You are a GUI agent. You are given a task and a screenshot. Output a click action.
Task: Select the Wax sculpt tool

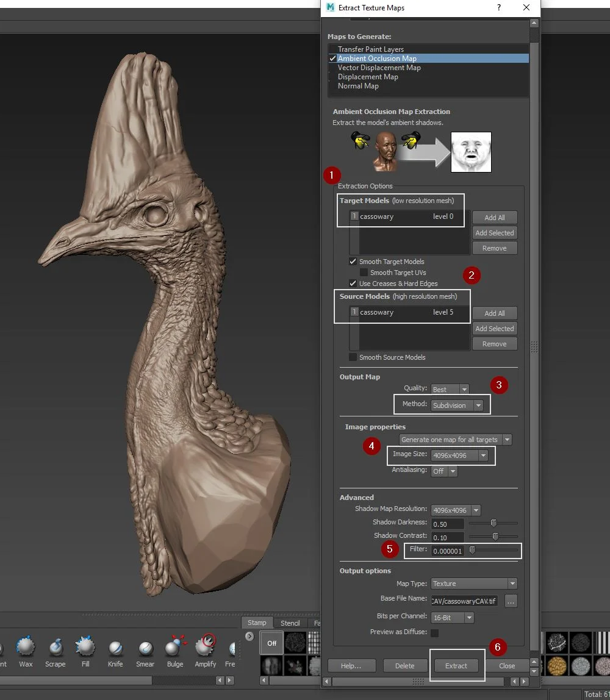click(x=26, y=651)
